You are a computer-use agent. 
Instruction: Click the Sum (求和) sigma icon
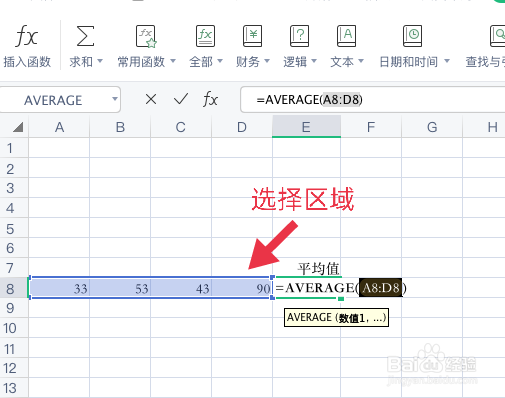(85, 36)
